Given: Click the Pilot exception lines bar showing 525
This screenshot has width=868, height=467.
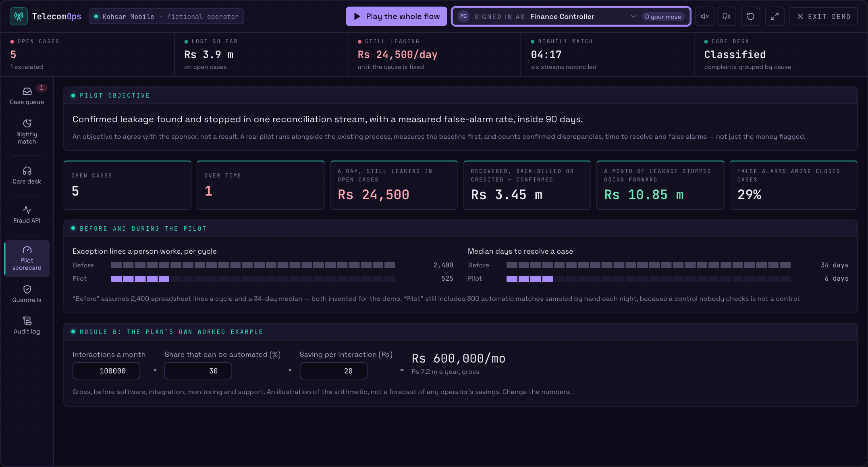Looking at the screenshot, I should pos(253,279).
